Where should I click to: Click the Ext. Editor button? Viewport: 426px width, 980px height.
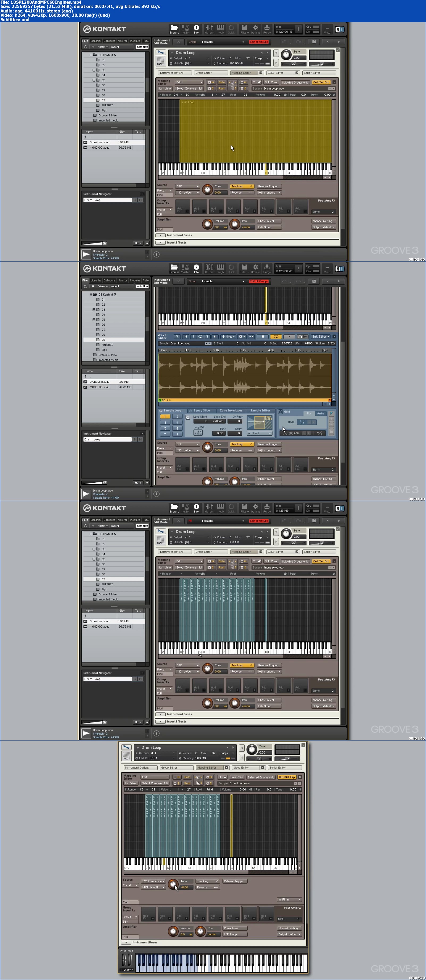[x=320, y=337]
